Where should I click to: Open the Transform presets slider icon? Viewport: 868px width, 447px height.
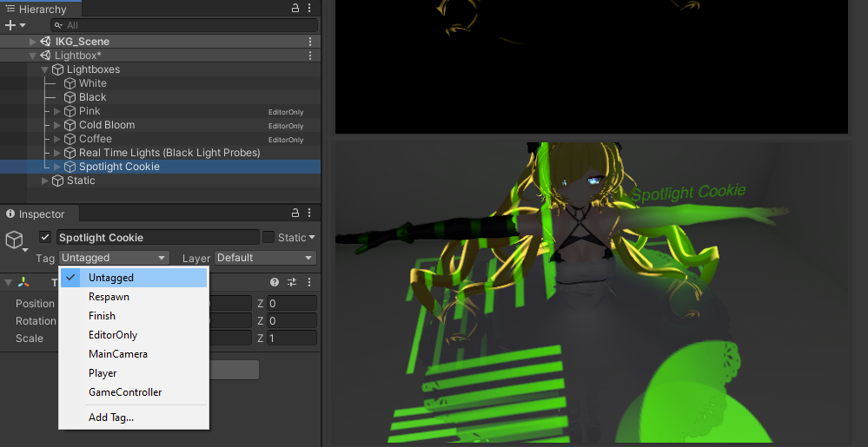292,282
